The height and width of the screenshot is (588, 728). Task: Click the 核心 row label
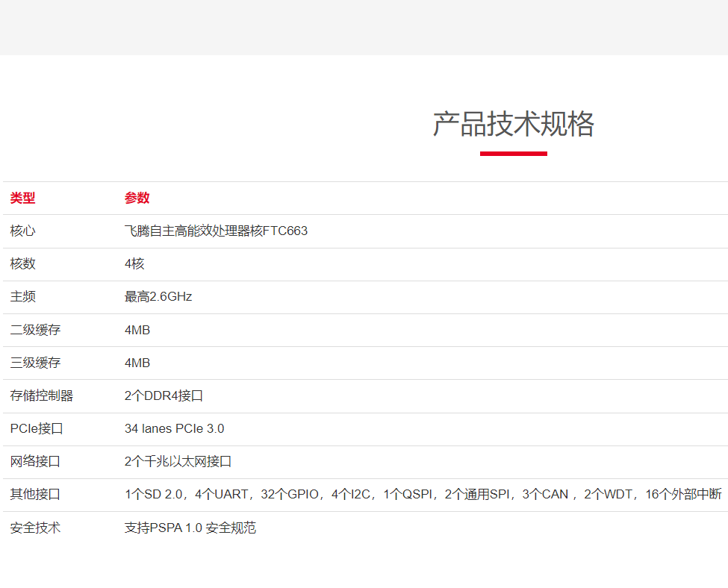(x=22, y=231)
